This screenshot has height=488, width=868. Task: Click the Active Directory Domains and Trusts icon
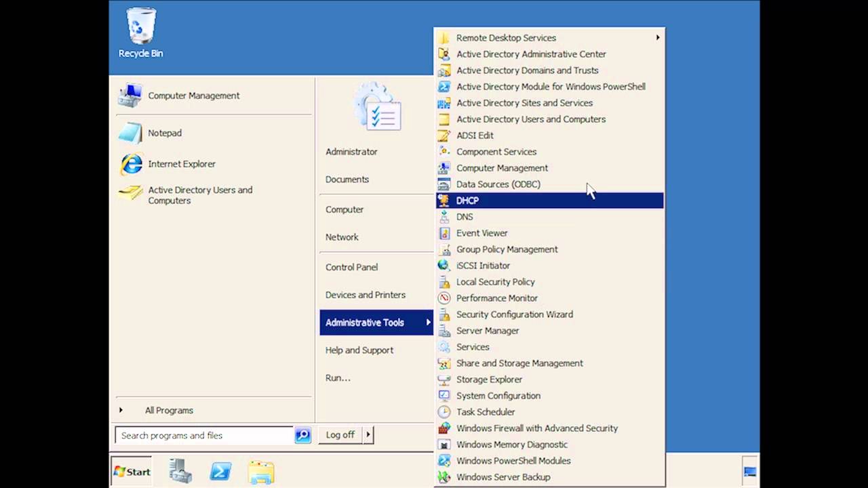(443, 70)
